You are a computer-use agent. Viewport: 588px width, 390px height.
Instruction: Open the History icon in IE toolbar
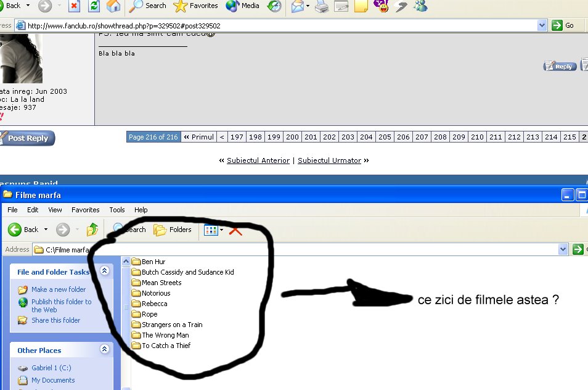(x=274, y=6)
